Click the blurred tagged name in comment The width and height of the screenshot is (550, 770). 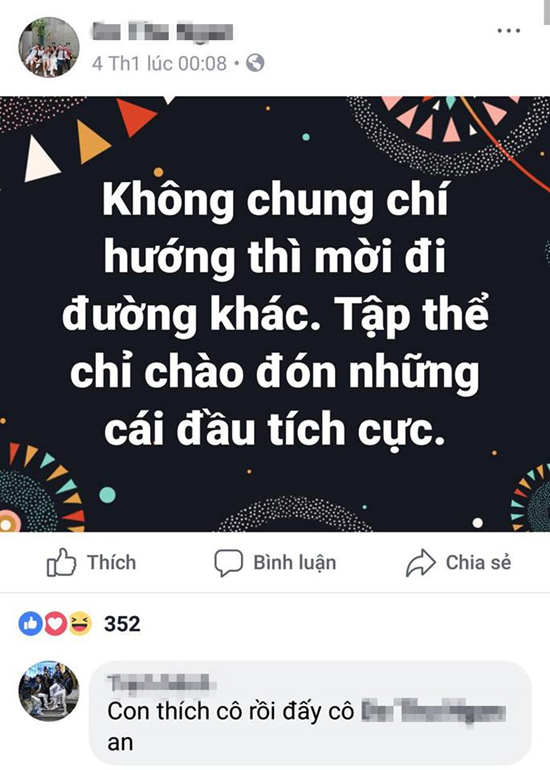click(x=433, y=712)
